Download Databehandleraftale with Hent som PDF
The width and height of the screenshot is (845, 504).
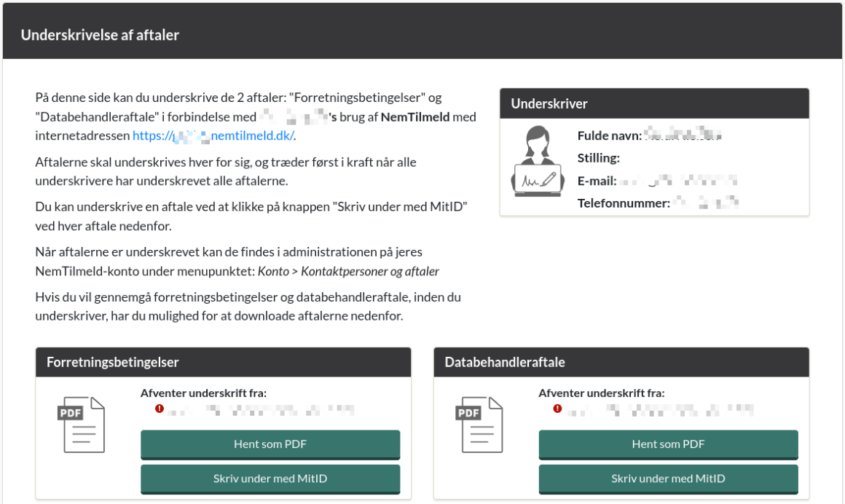tap(668, 444)
